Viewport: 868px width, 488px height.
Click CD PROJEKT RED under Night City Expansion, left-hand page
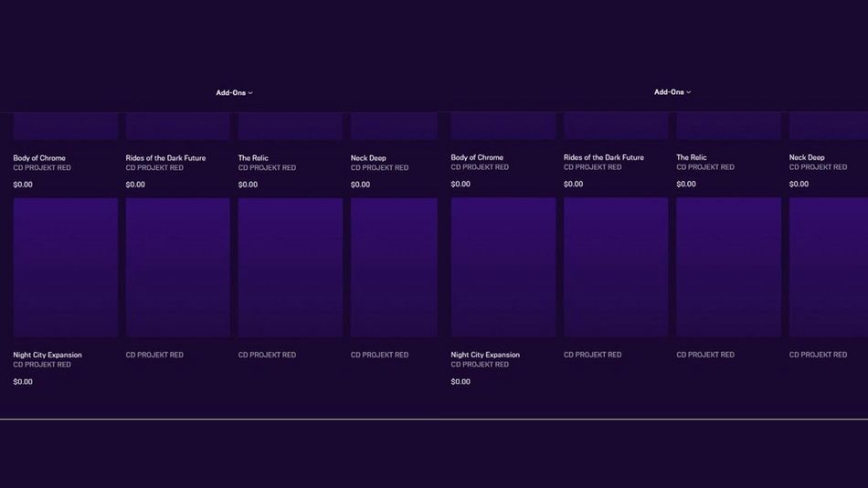click(x=42, y=365)
